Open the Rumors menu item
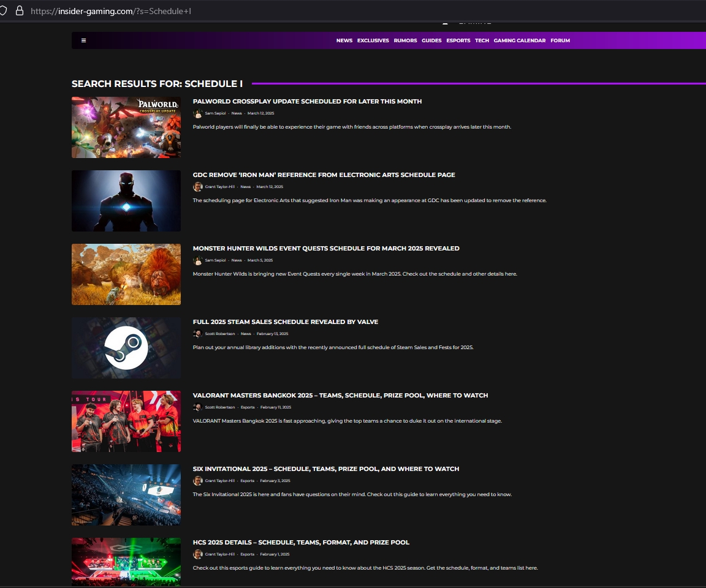The image size is (706, 588). pyautogui.click(x=405, y=40)
